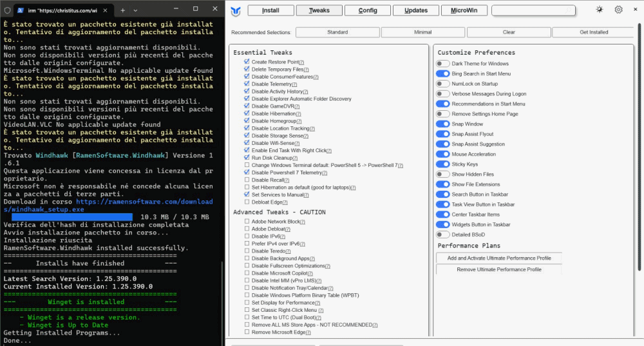Apply the Minimal recommended selection
The image size is (644, 346).
pyautogui.click(x=423, y=32)
